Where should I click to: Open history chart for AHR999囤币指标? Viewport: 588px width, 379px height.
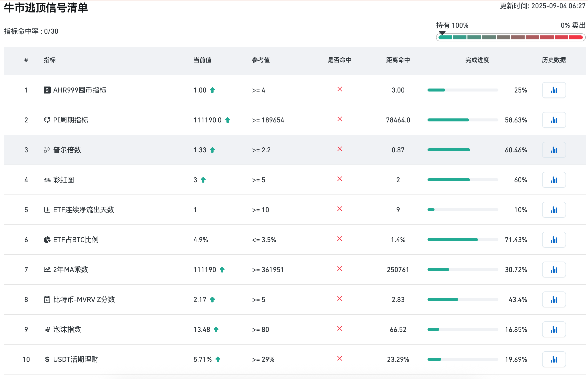[554, 90]
